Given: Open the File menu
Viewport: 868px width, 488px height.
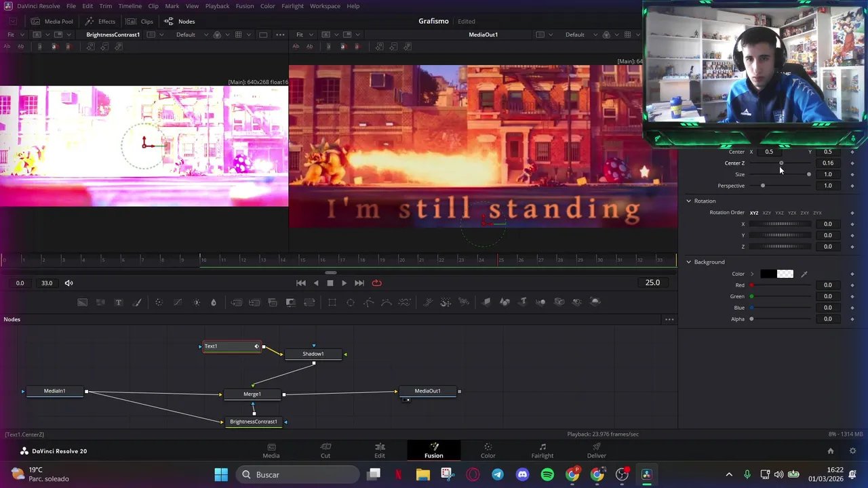Looking at the screenshot, I should click(x=71, y=6).
